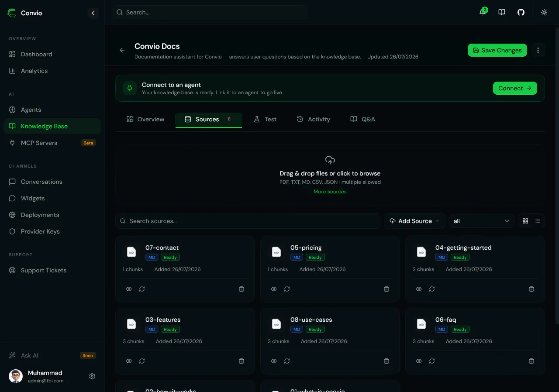This screenshot has height=392, width=559.
Task: Delete the 05-pricing source
Action: (x=386, y=289)
